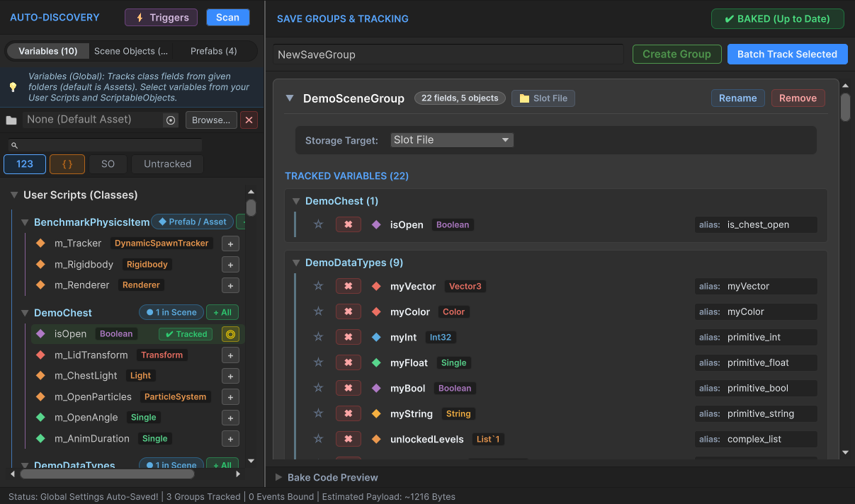This screenshot has height=504, width=855.
Task: Star the myColor variable
Action: pyautogui.click(x=319, y=311)
